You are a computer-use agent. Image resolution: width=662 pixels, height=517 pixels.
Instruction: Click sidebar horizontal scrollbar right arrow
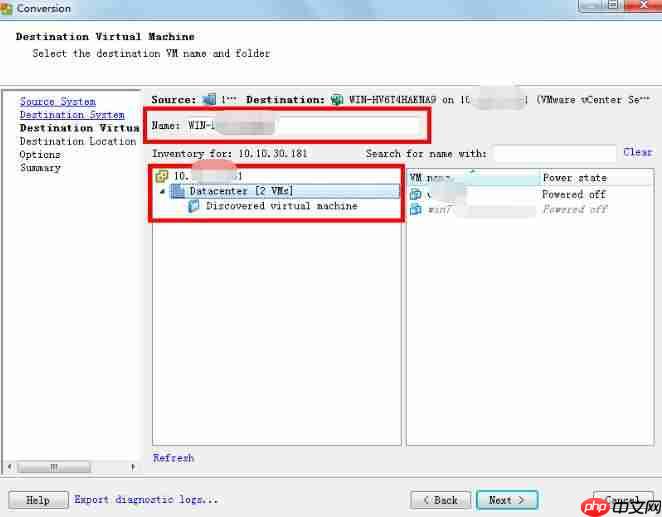(x=133, y=467)
